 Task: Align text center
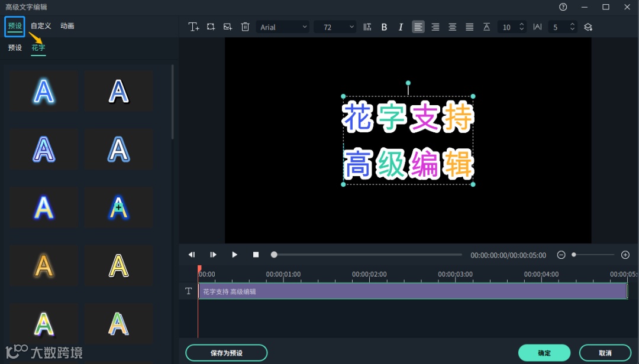click(453, 27)
